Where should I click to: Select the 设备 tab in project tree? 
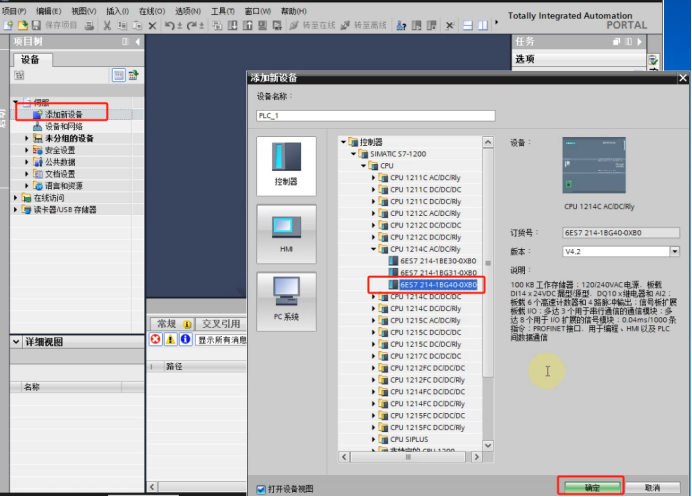coord(31,60)
